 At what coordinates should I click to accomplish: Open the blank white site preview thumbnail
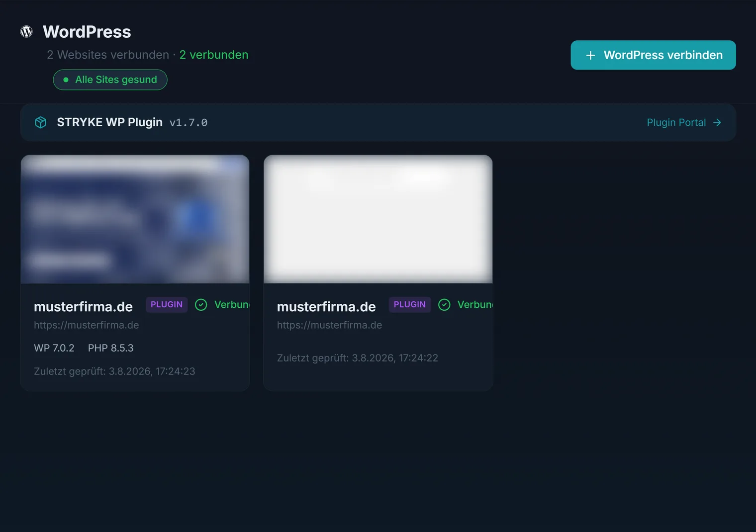tap(378, 219)
